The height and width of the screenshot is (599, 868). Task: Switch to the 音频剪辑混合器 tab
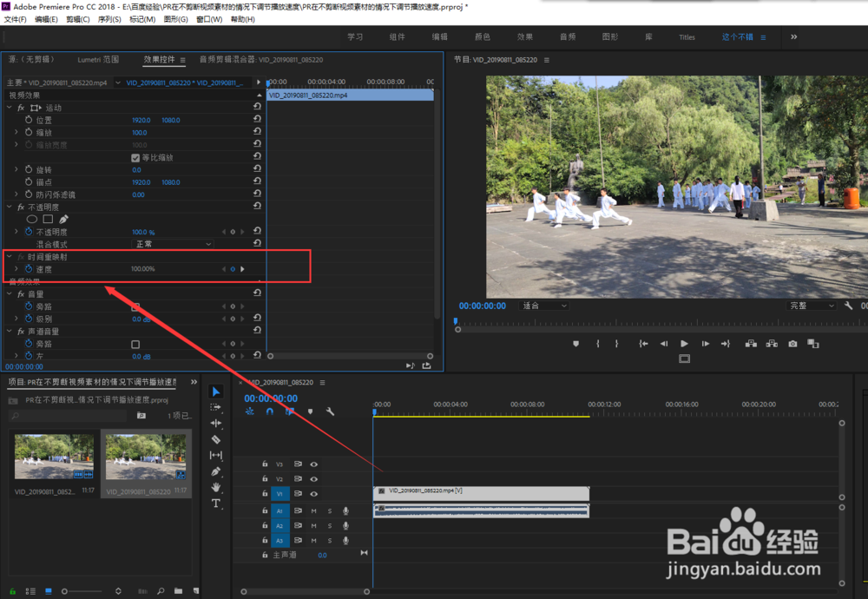260,60
